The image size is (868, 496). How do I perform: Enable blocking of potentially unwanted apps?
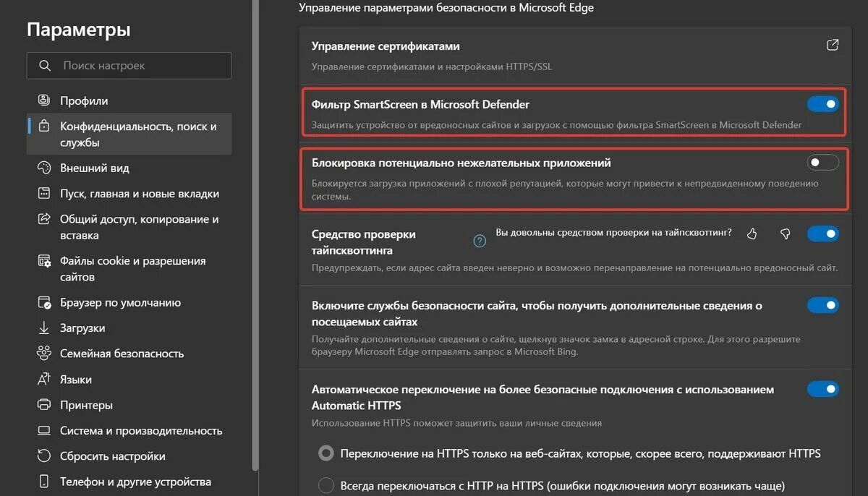coord(822,162)
